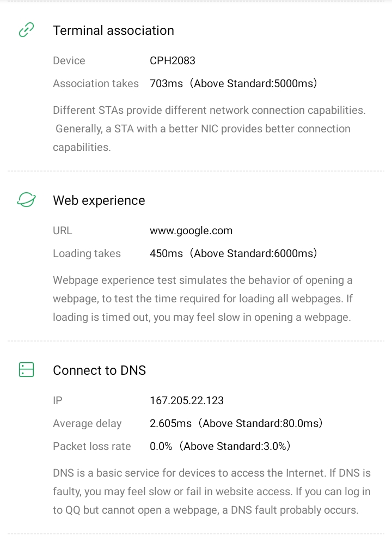Tap the 0.0% packet loss value
This screenshot has height=536, width=392.
click(x=161, y=446)
